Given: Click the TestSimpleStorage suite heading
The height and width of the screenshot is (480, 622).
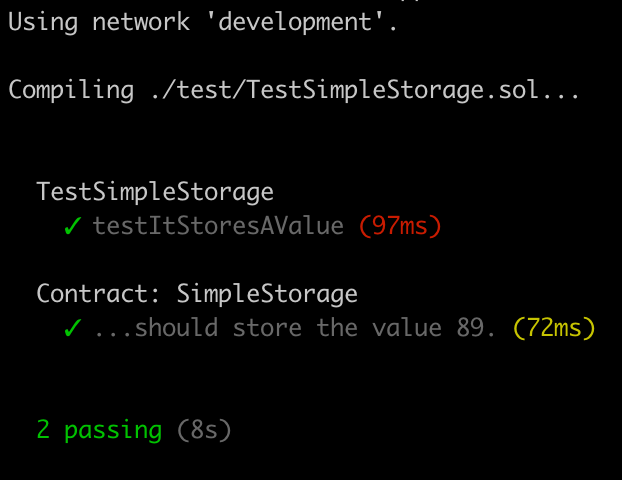Looking at the screenshot, I should pos(155,192).
